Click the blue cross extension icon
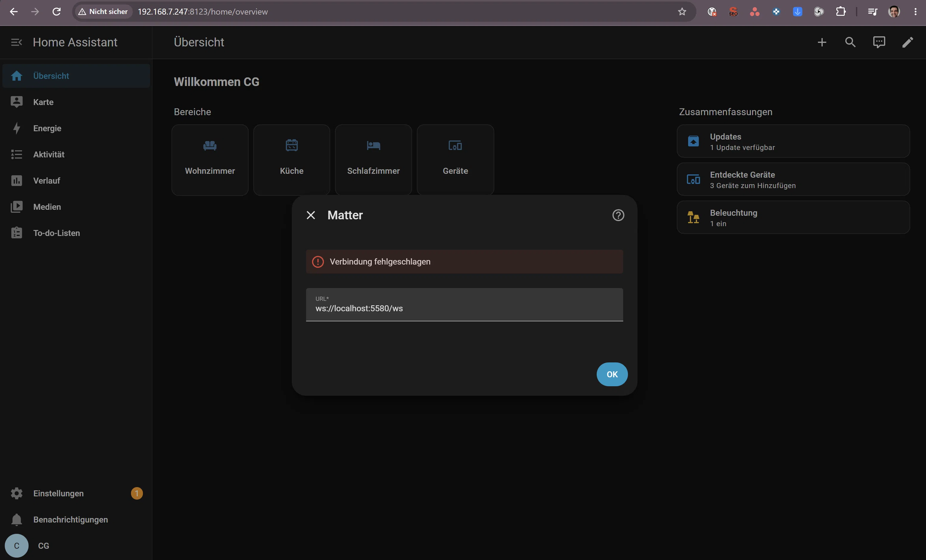Viewport: 926px width, 560px height. tap(776, 12)
